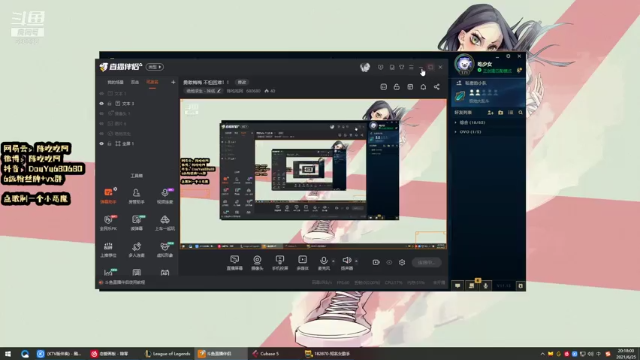Switch to the middle scene tab

click(x=135, y=82)
